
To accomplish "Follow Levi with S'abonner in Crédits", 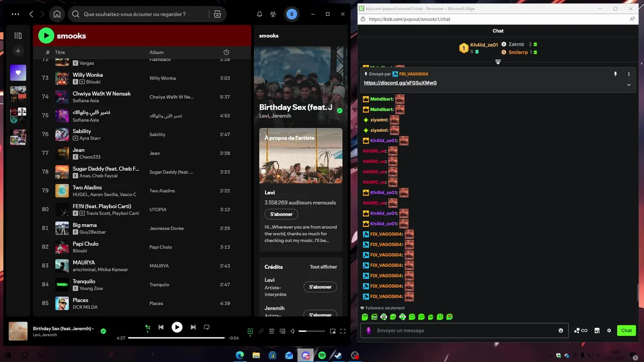I will [320, 287].
